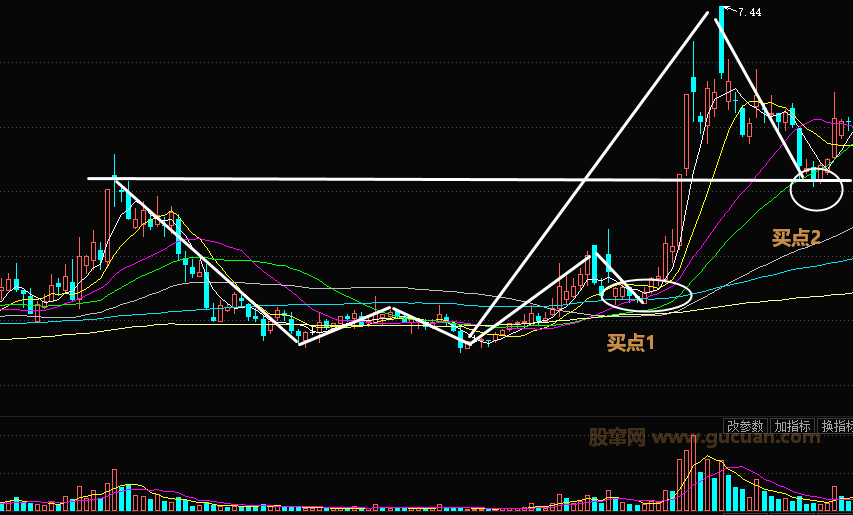The width and height of the screenshot is (853, 515).
Task: Select the 买点1 annotation label
Action: 630,343
